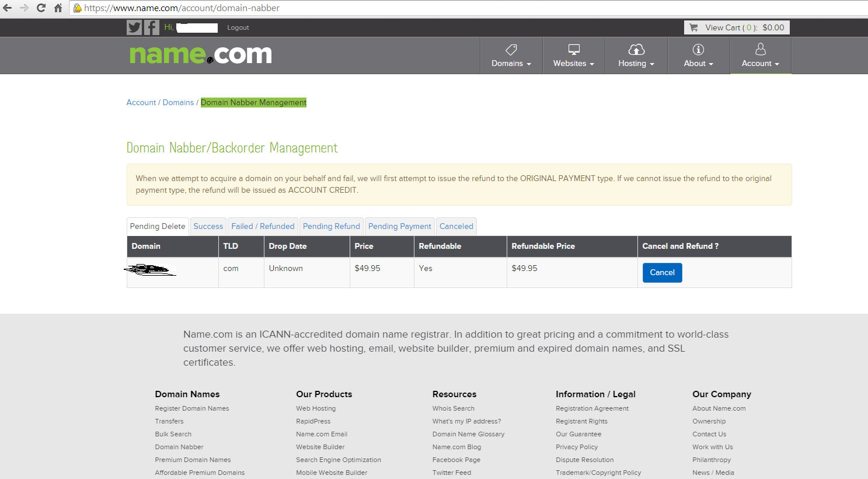This screenshot has width=868, height=479.
Task: Click the security lock icon in address bar
Action: click(x=77, y=8)
